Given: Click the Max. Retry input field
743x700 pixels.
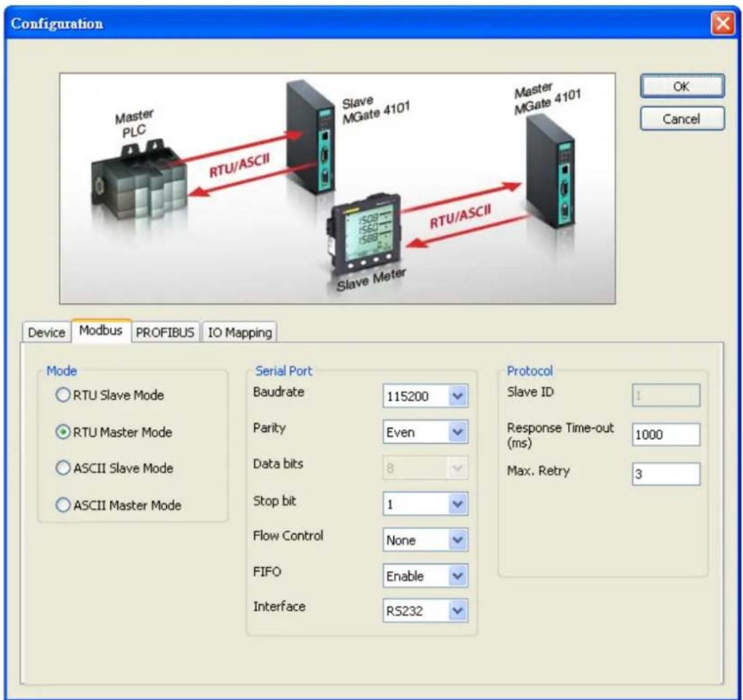Looking at the screenshot, I should coord(666,474).
